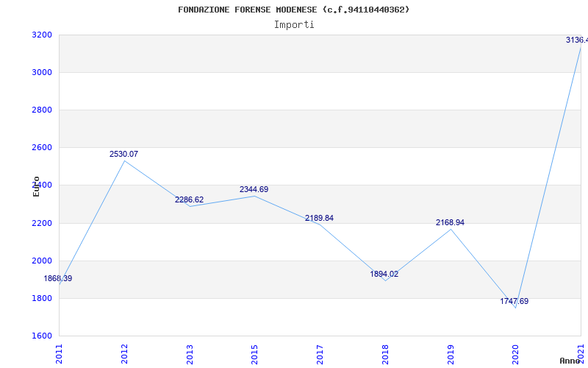Image resolution: width=588 pixels, height=368 pixels.
Task: Click data label 2286.62 for 2013
Action: pos(190,199)
